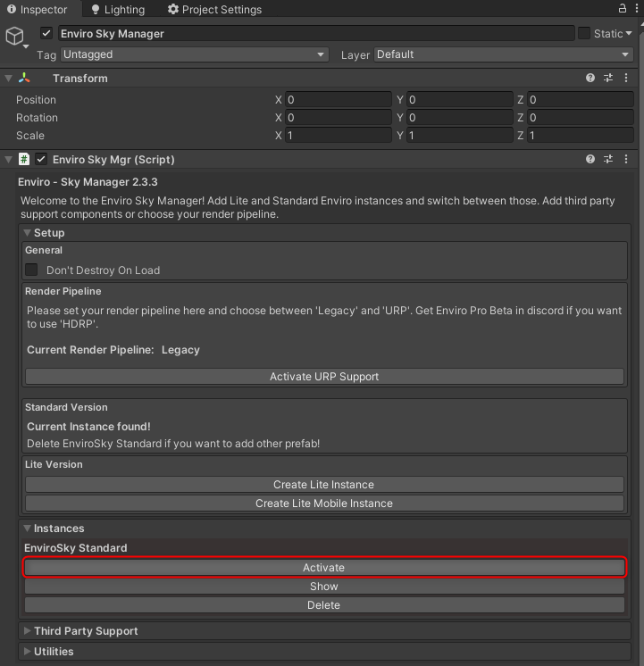This screenshot has width=644, height=666.
Task: Open the Transform component options menu
Action: tap(626, 79)
